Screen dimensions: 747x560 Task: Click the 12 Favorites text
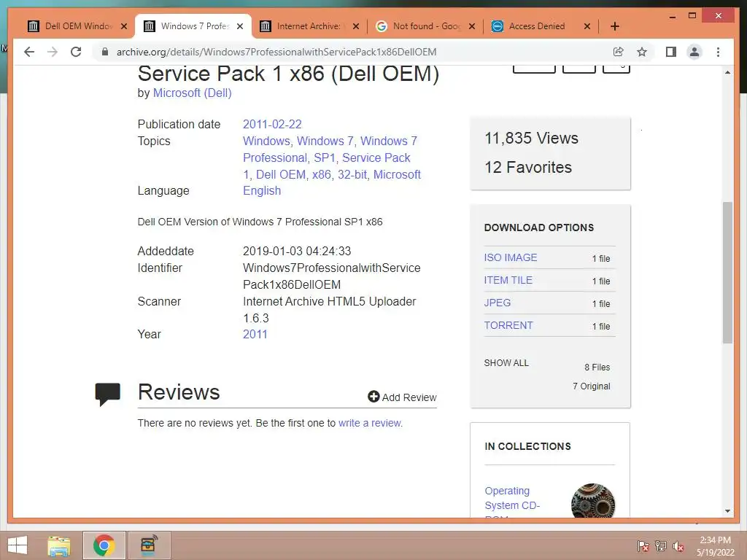click(528, 167)
